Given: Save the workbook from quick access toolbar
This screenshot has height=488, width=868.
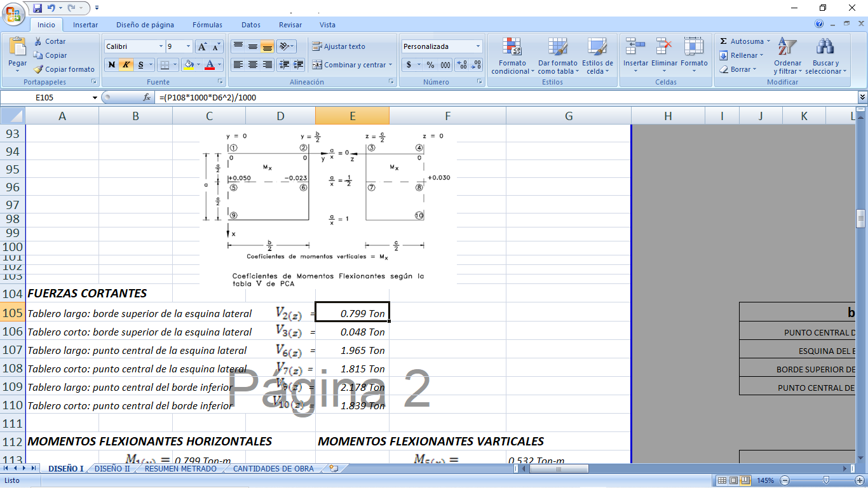Looking at the screenshot, I should 37,8.
